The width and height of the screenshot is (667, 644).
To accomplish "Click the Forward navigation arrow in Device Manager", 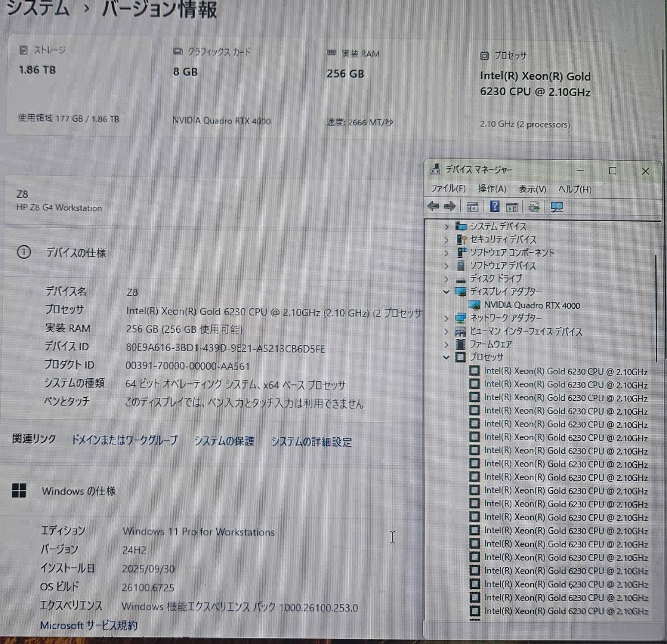I will (450, 206).
